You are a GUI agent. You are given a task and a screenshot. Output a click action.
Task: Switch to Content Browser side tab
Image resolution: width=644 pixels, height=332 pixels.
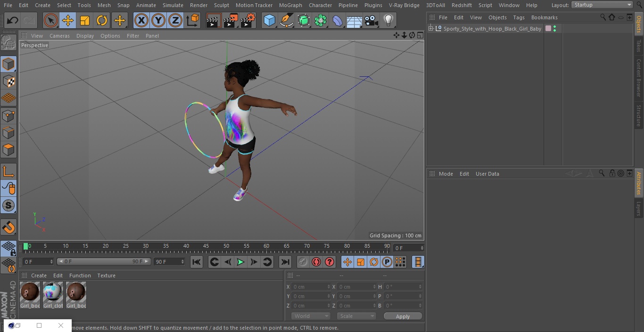(639, 78)
